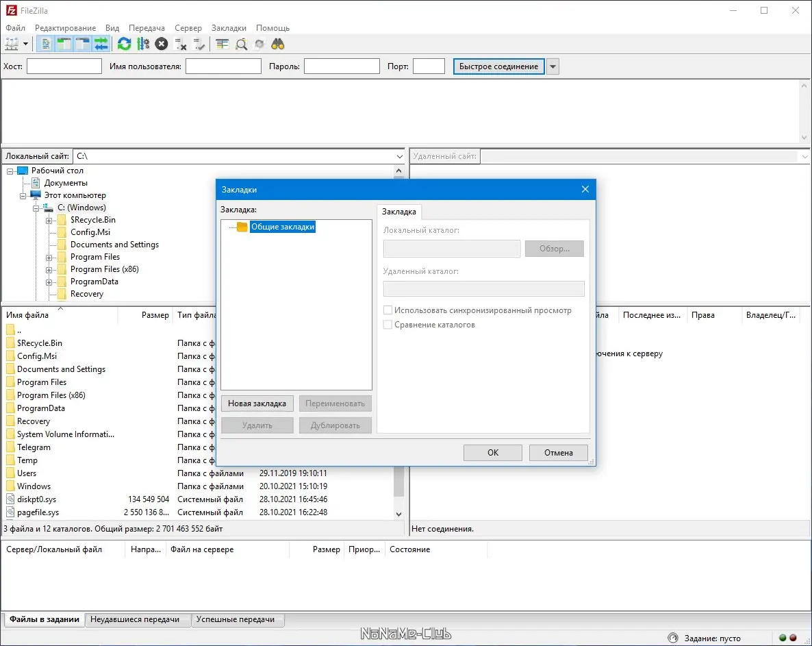Click the binoculars file search icon
The height and width of the screenshot is (646, 812).
pyautogui.click(x=278, y=44)
